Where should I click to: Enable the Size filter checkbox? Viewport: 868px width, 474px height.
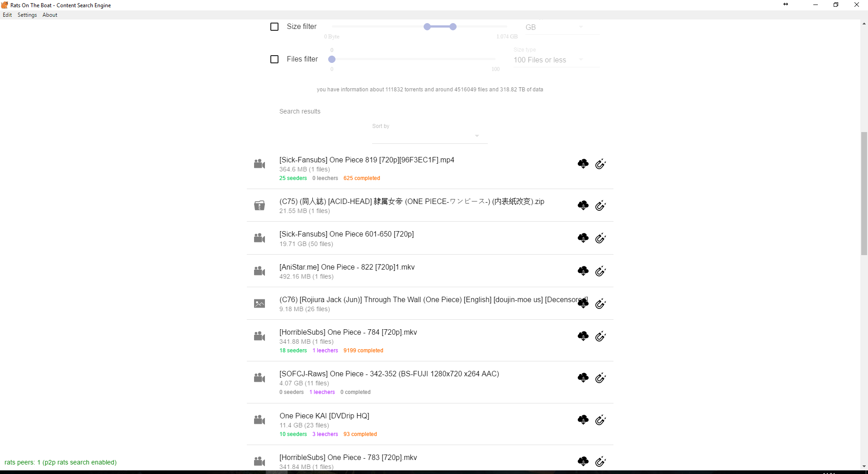(274, 27)
